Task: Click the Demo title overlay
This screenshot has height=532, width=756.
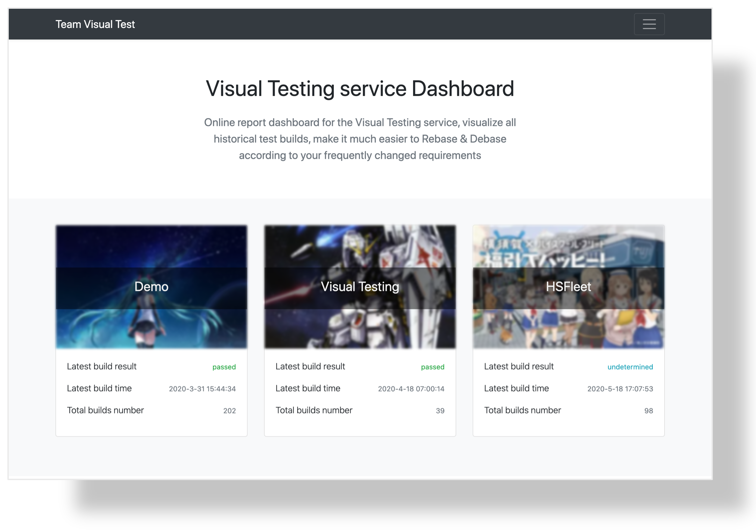Action: pyautogui.click(x=151, y=287)
